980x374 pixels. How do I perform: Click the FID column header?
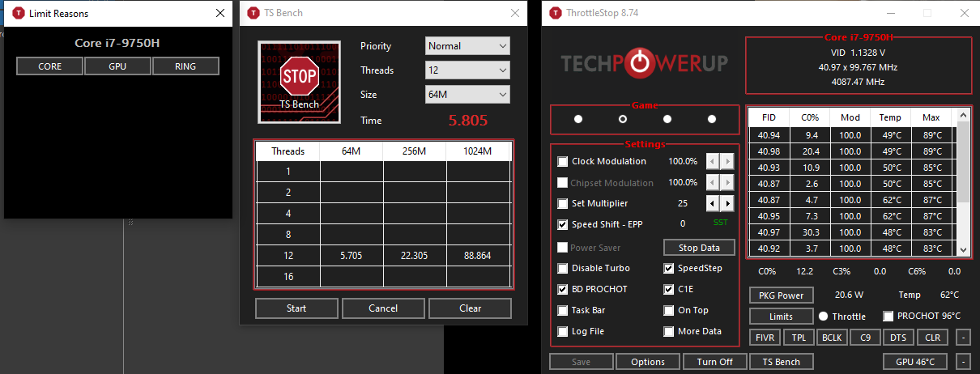(x=769, y=117)
